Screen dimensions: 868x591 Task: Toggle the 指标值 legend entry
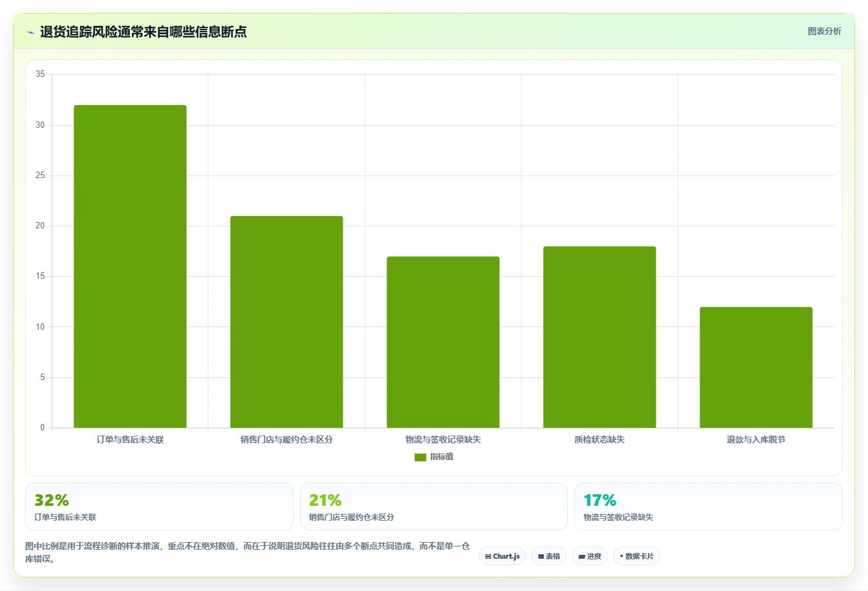click(x=434, y=457)
